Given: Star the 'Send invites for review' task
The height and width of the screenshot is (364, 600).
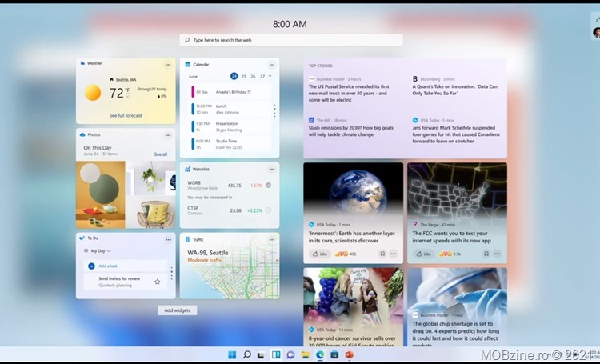Looking at the screenshot, I should (157, 282).
